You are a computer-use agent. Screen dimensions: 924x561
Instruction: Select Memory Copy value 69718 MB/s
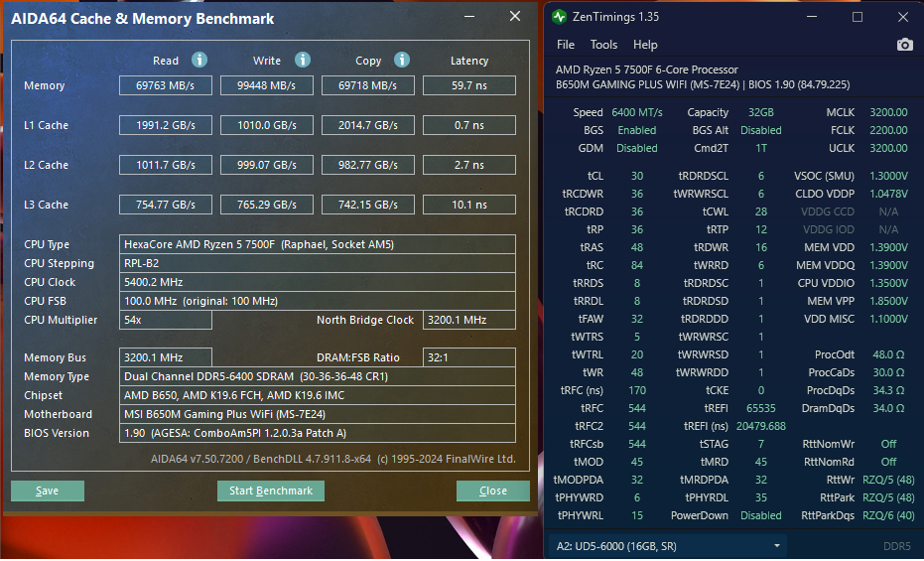pyautogui.click(x=367, y=85)
